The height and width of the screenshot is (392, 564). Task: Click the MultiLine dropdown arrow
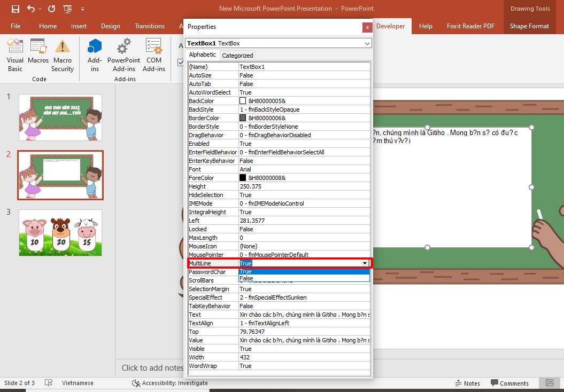364,263
